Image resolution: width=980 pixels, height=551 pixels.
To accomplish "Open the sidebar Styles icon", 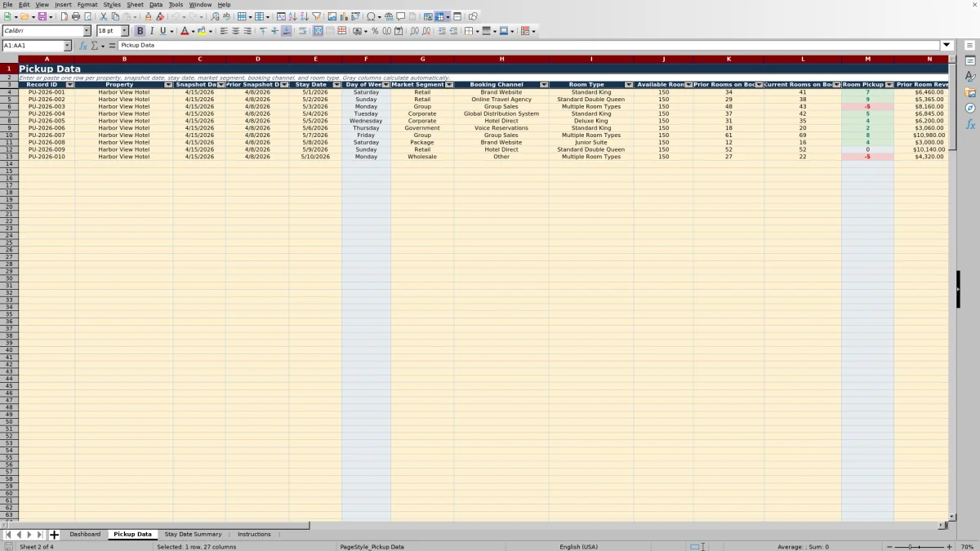I will (970, 77).
